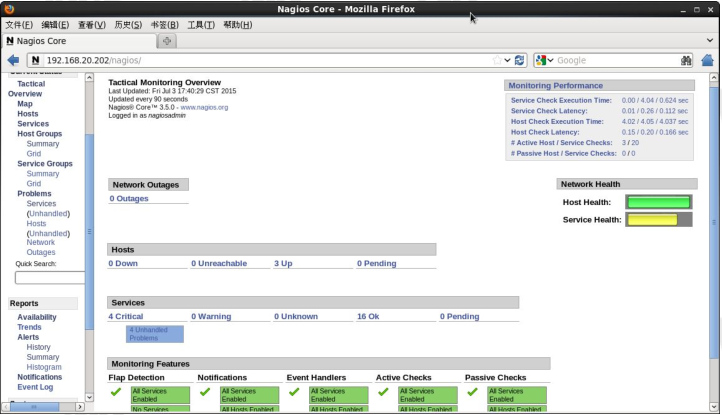
Task: Click the reload page icon in address bar
Action: point(519,60)
